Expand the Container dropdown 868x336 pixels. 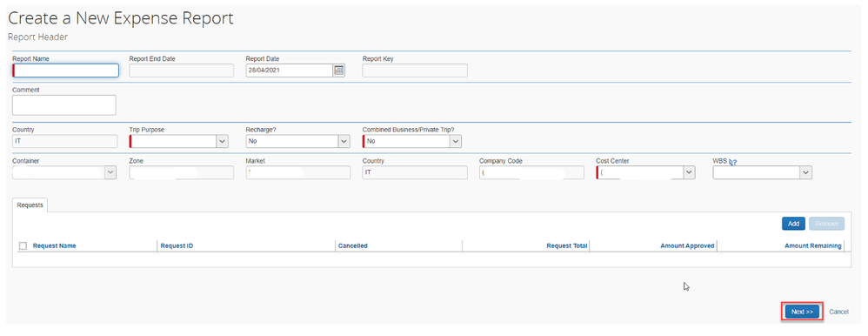(110, 173)
